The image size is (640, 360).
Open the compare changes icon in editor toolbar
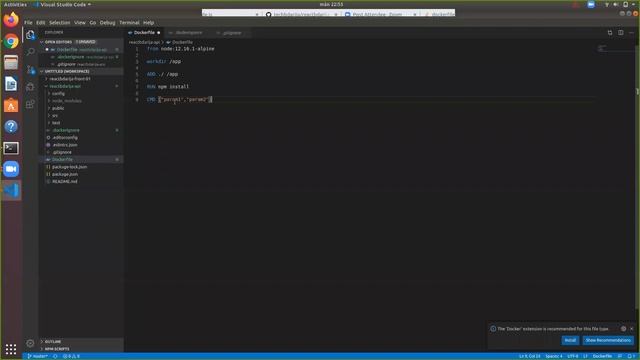pos(610,33)
